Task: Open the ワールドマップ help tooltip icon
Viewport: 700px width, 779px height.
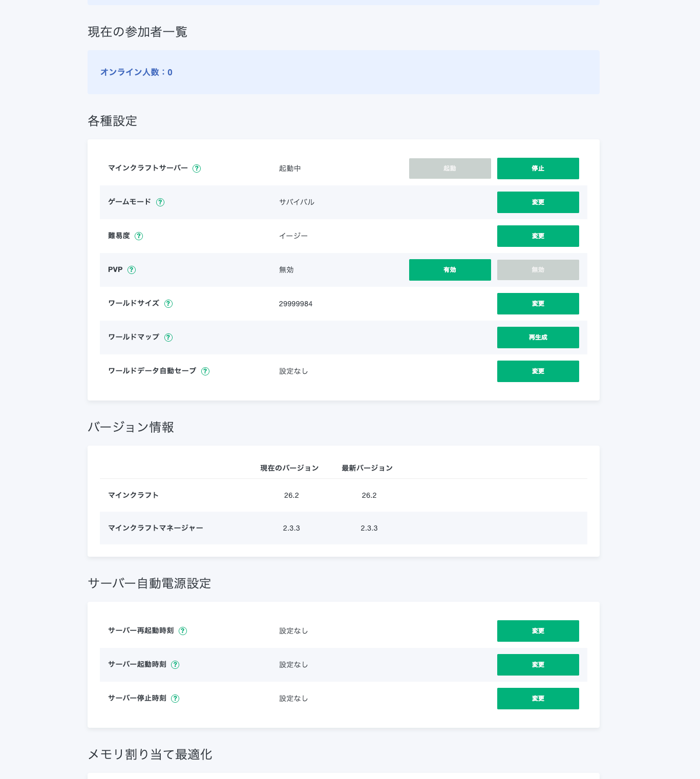Action: [168, 338]
